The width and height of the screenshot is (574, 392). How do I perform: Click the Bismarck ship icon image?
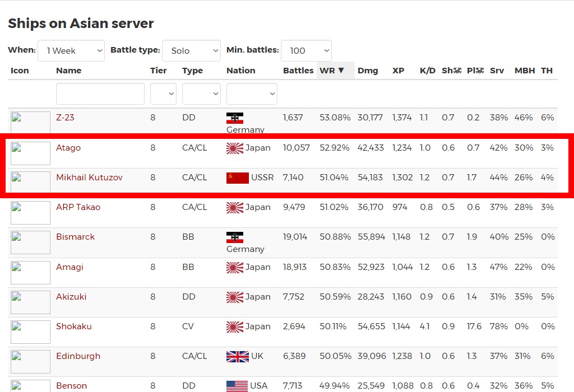tap(30, 242)
